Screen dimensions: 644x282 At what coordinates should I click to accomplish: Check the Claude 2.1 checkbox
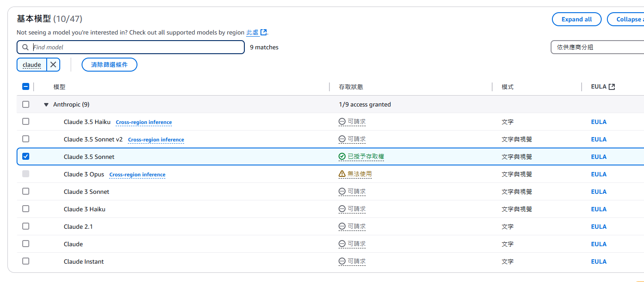26,226
